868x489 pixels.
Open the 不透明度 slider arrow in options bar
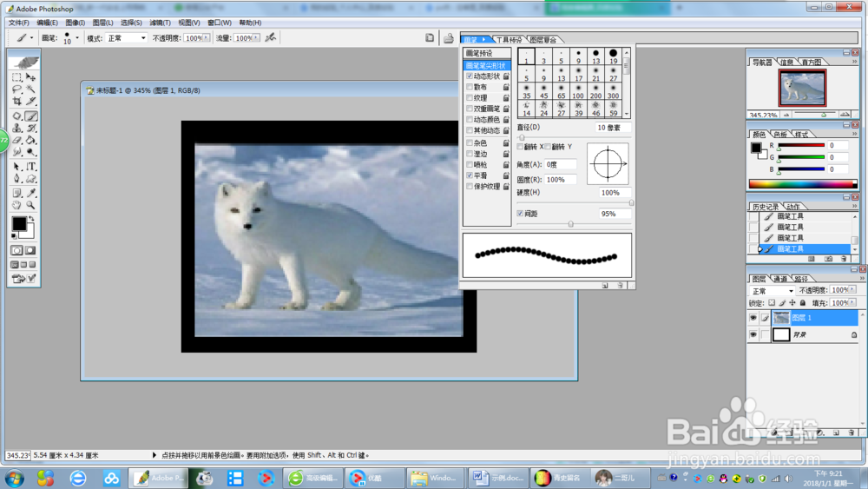click(x=207, y=37)
